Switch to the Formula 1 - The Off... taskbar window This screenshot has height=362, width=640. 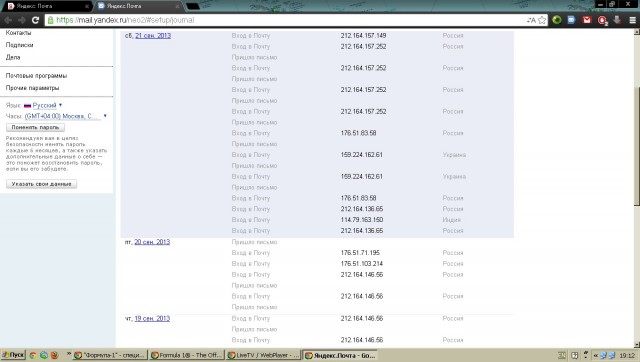(x=187, y=355)
